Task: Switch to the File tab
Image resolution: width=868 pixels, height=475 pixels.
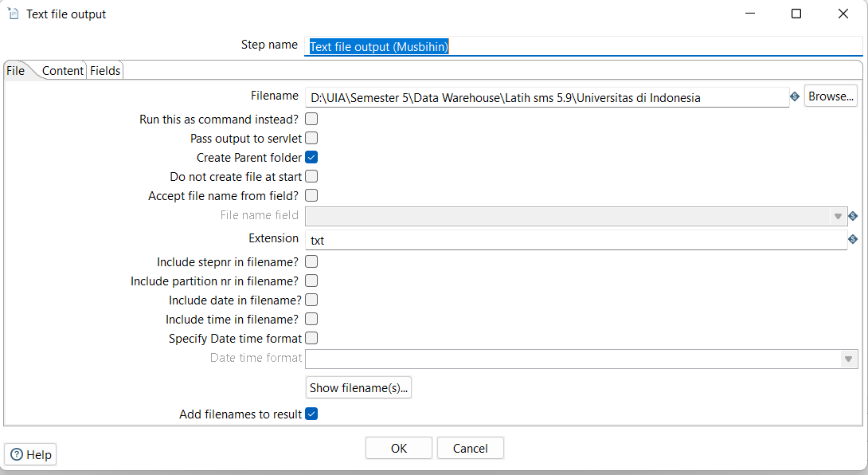Action: 15,71
